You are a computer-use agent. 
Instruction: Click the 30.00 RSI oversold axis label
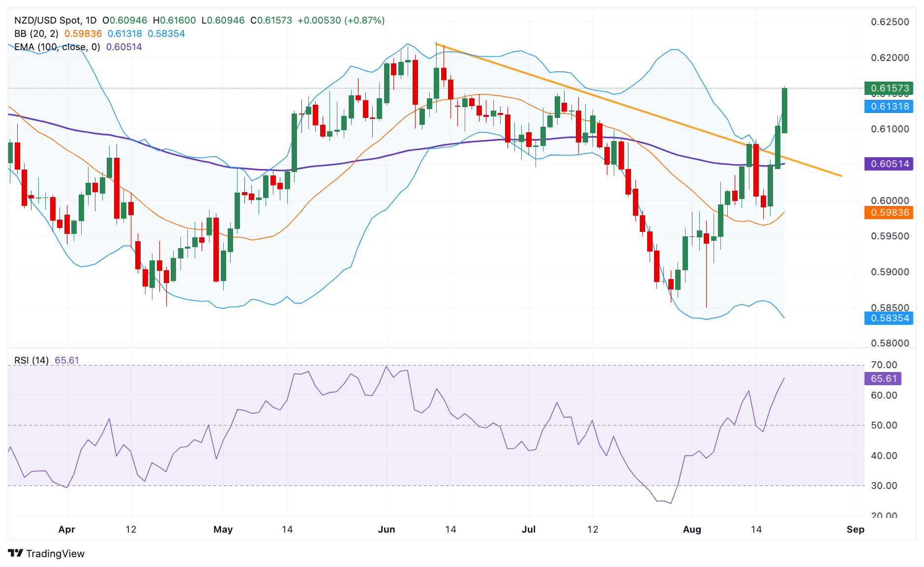click(x=884, y=485)
